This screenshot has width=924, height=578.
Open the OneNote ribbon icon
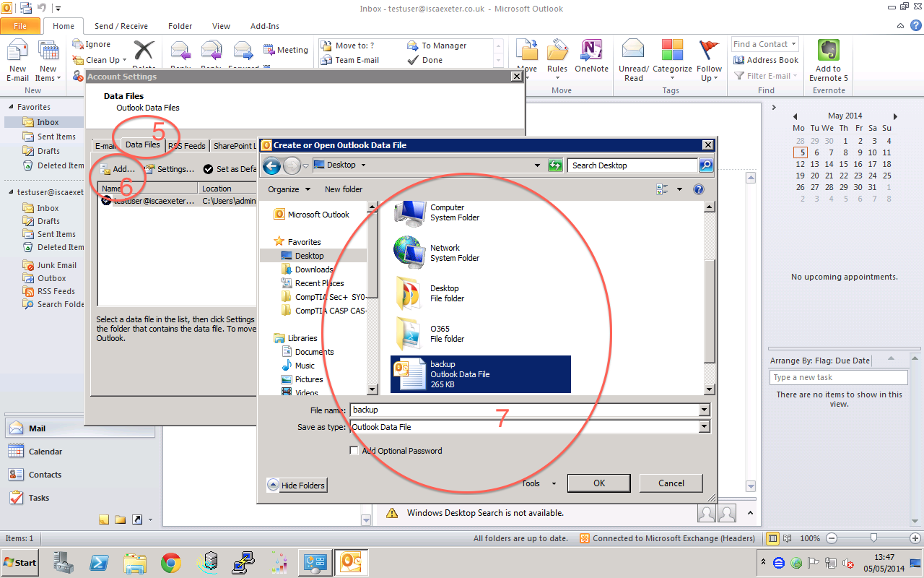(591, 56)
